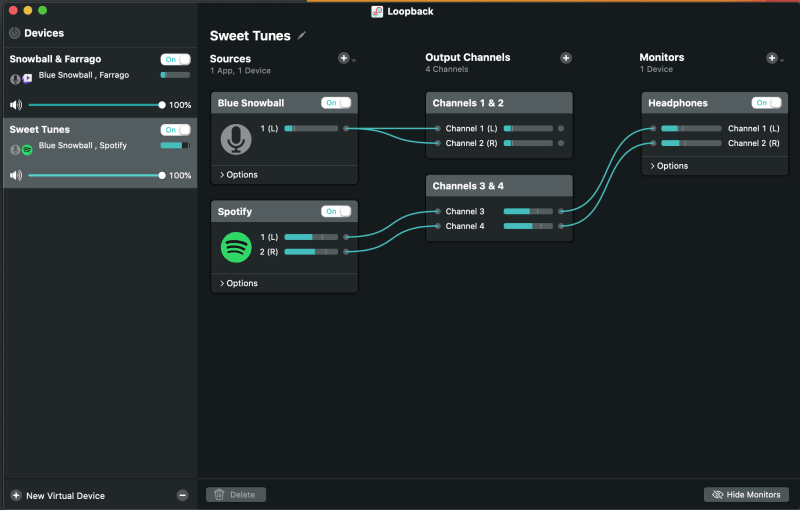Disable the Headphones monitor switch

766,103
